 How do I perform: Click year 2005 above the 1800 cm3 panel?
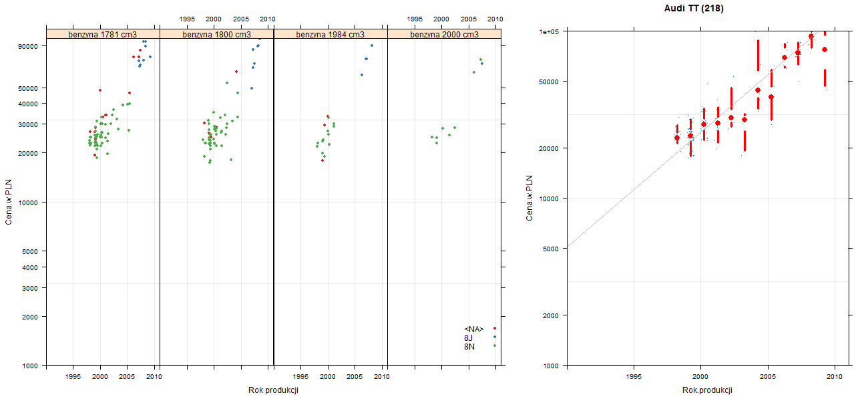click(x=241, y=19)
